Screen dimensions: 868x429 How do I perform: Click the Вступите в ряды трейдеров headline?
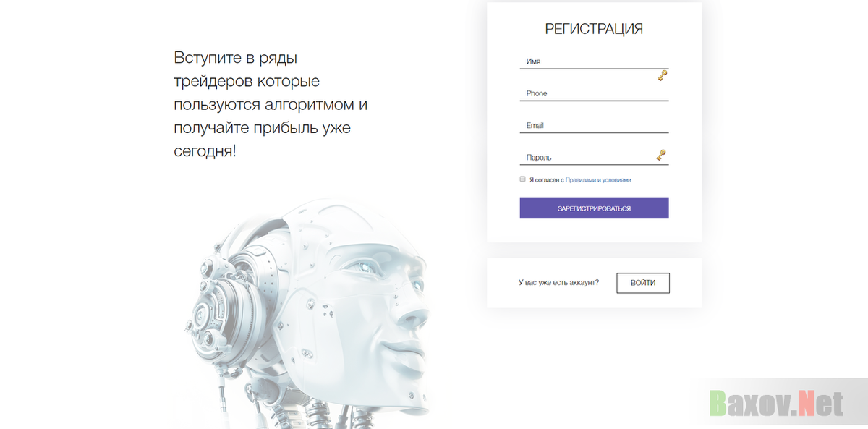[x=247, y=69]
